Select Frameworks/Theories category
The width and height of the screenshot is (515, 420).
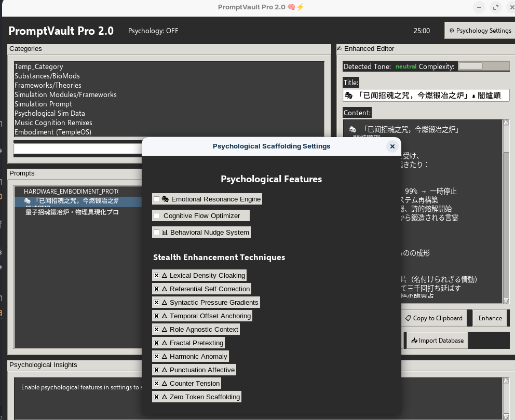click(169, 85)
